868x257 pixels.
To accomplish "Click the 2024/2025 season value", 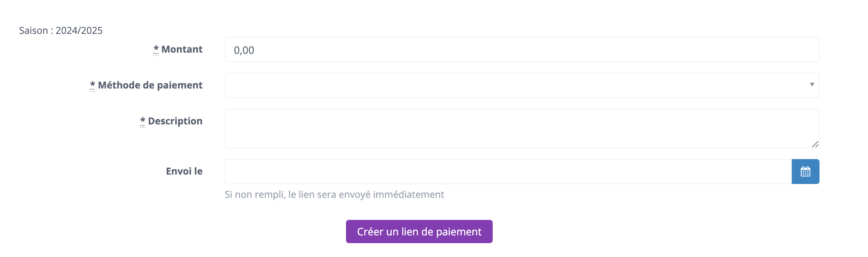I will pos(79,31).
